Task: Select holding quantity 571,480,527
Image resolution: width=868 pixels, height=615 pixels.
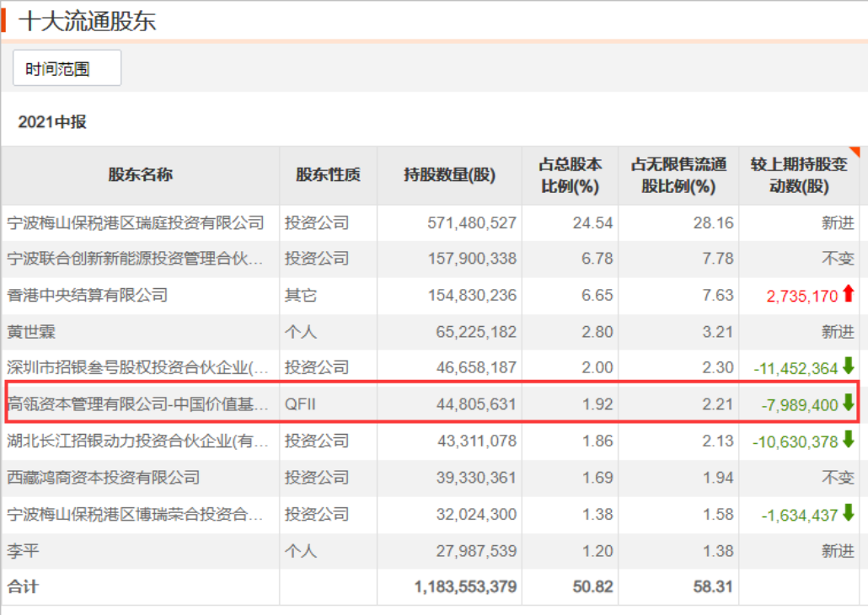Action: [472, 222]
